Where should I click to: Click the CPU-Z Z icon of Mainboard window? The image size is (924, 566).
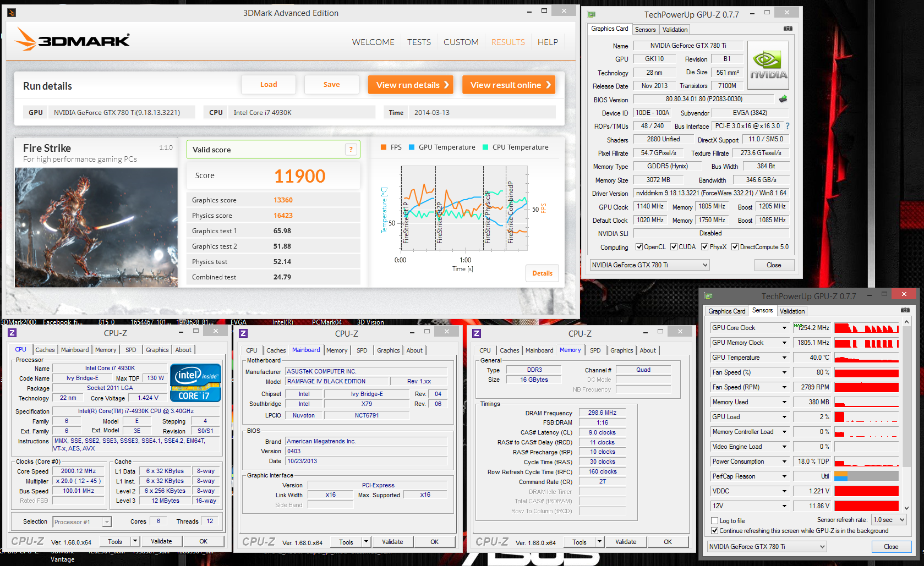[243, 333]
